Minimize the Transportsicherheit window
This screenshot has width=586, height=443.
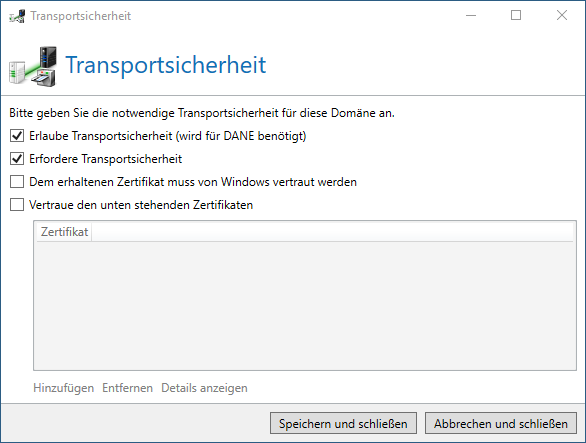coord(471,15)
